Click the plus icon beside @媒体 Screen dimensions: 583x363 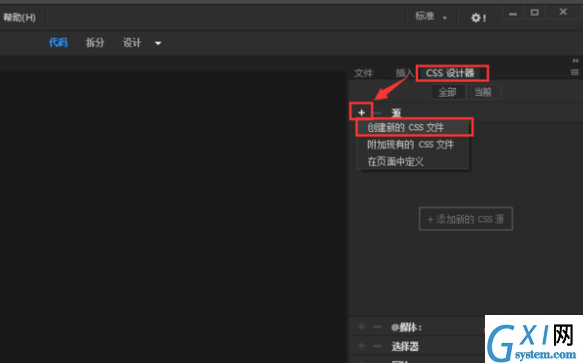[361, 327]
